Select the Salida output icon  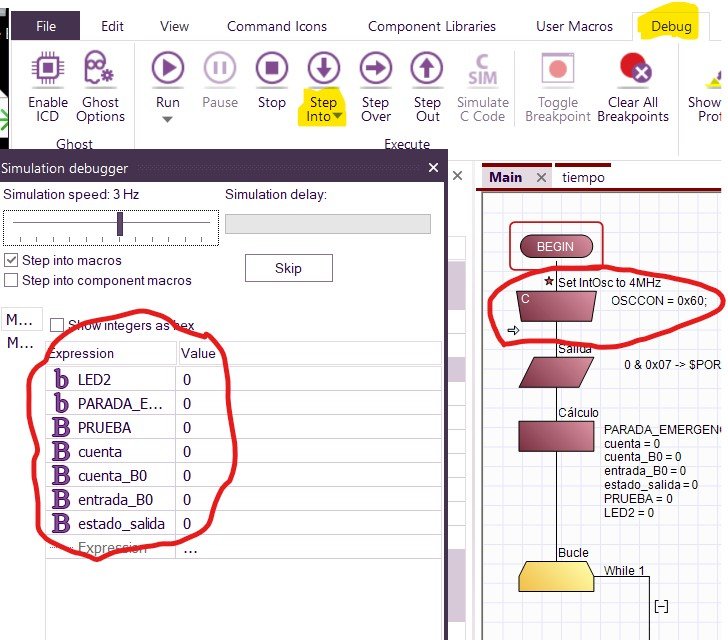556,372
